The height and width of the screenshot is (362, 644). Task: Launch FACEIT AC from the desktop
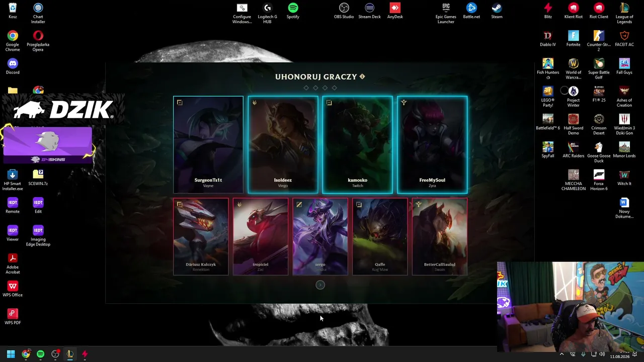pyautogui.click(x=624, y=38)
